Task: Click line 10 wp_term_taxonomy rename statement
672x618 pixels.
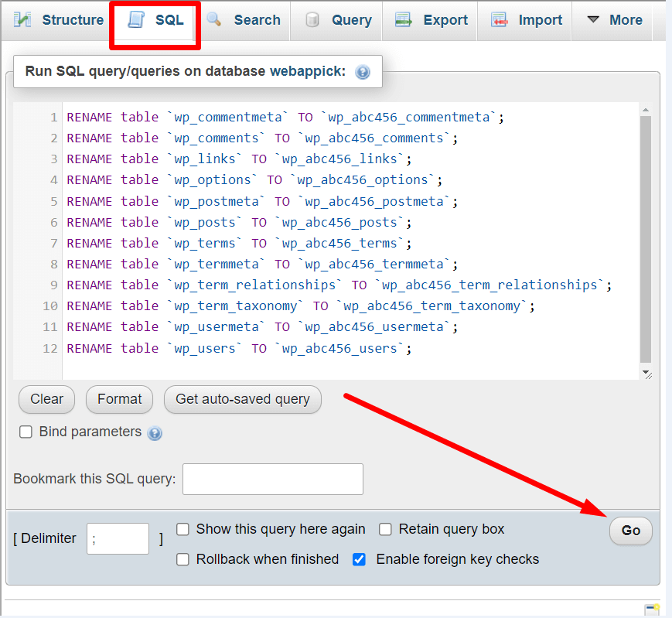Action: [301, 306]
